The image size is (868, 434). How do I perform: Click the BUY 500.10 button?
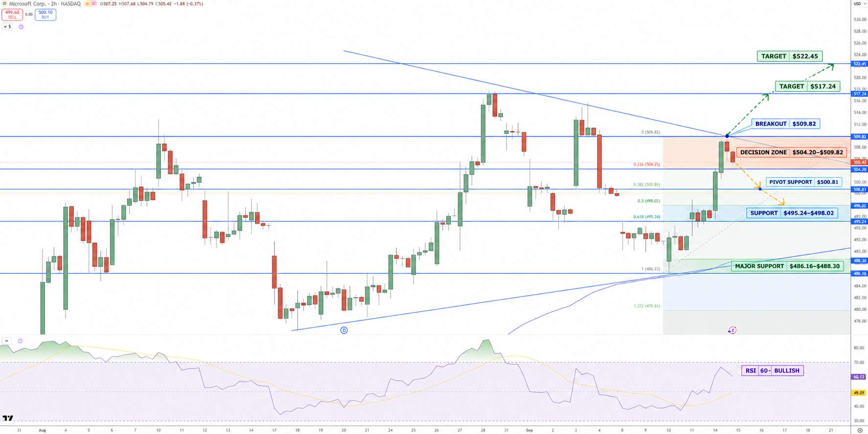pyautogui.click(x=46, y=15)
